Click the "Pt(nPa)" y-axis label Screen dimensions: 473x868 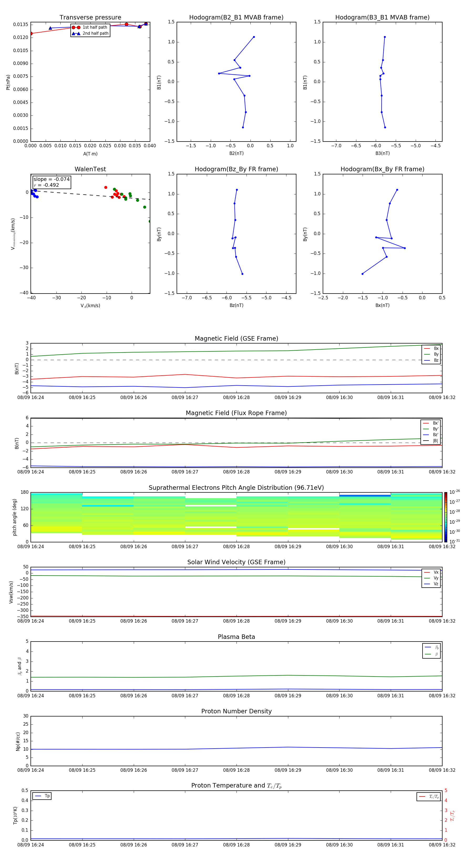coord(8,82)
